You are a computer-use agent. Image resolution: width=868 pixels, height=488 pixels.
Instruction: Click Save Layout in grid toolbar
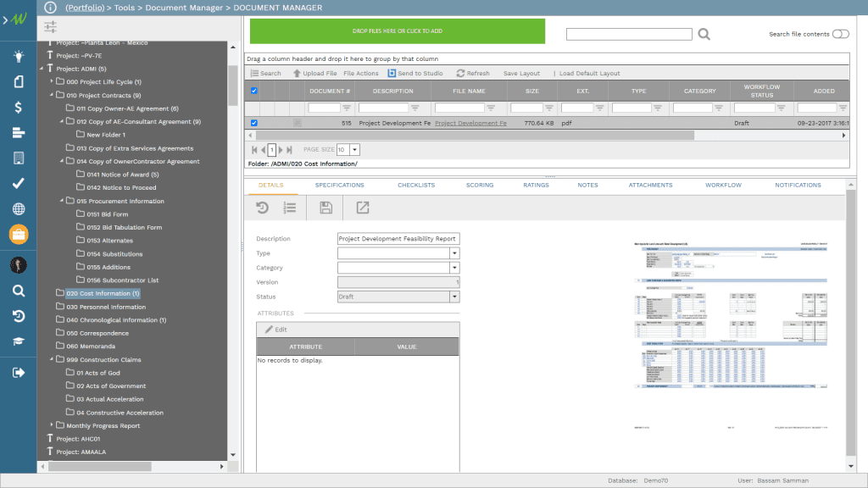tap(521, 74)
